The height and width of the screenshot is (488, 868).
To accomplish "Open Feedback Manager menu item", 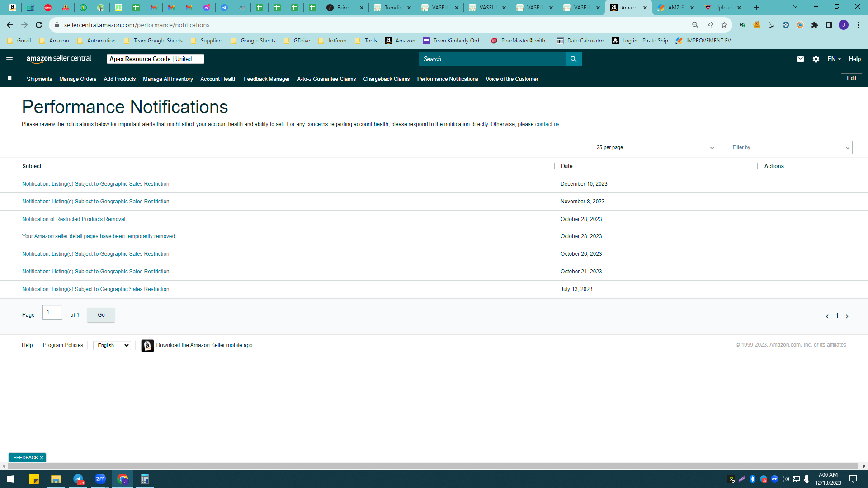I will 267,79.
